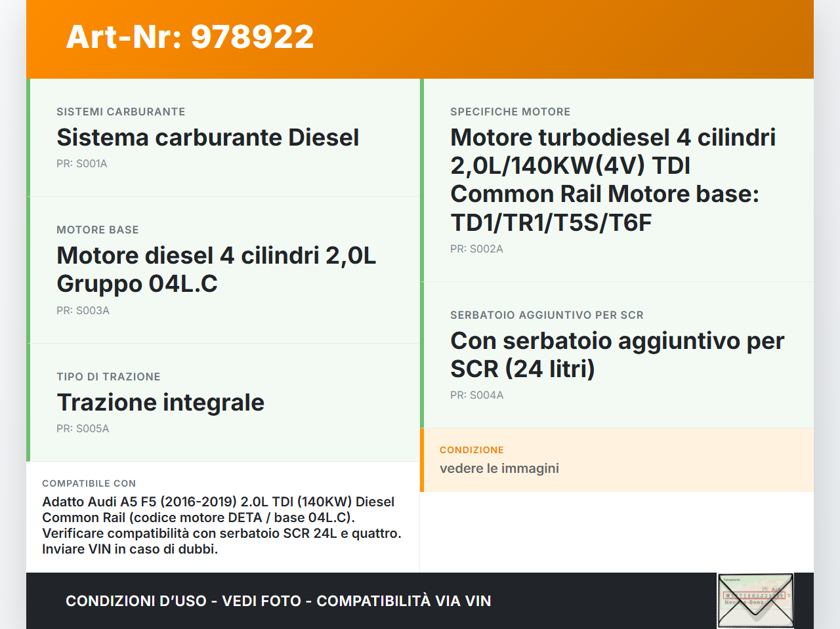The height and width of the screenshot is (629, 840).
Task: Open the envelope thumbnail in footer
Action: pyautogui.click(x=755, y=601)
